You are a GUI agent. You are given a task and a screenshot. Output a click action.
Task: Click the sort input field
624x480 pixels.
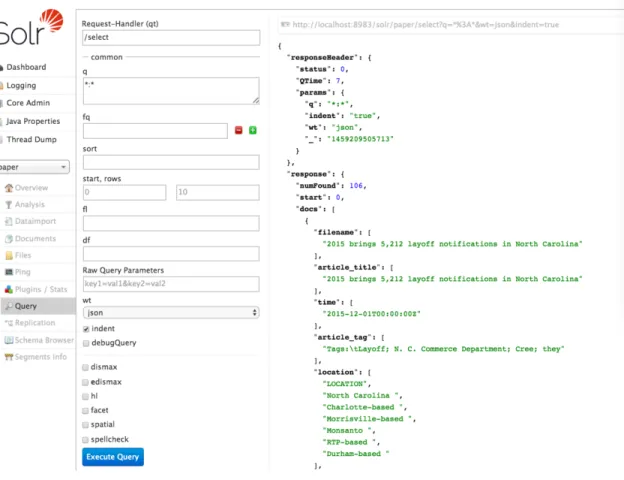[171, 162]
